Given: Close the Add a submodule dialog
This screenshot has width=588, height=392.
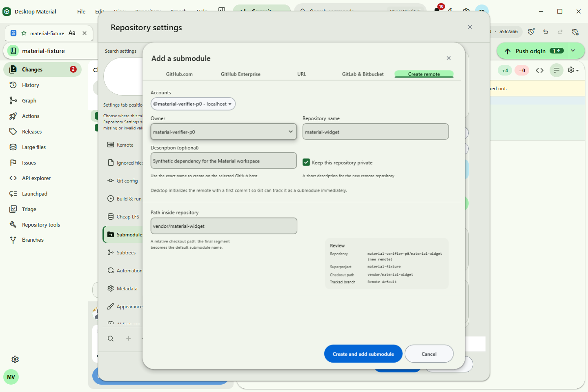Looking at the screenshot, I should [449, 58].
